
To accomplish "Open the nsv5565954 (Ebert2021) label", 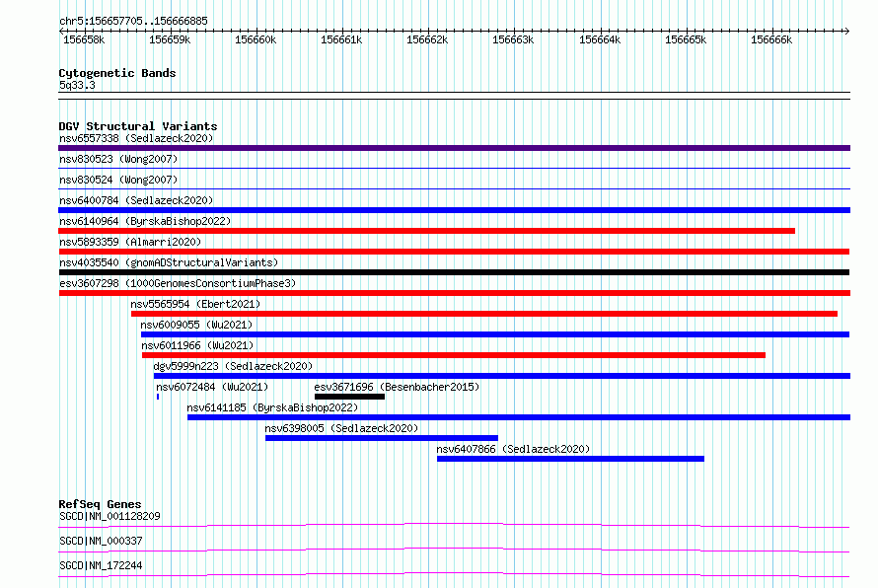I will (195, 304).
